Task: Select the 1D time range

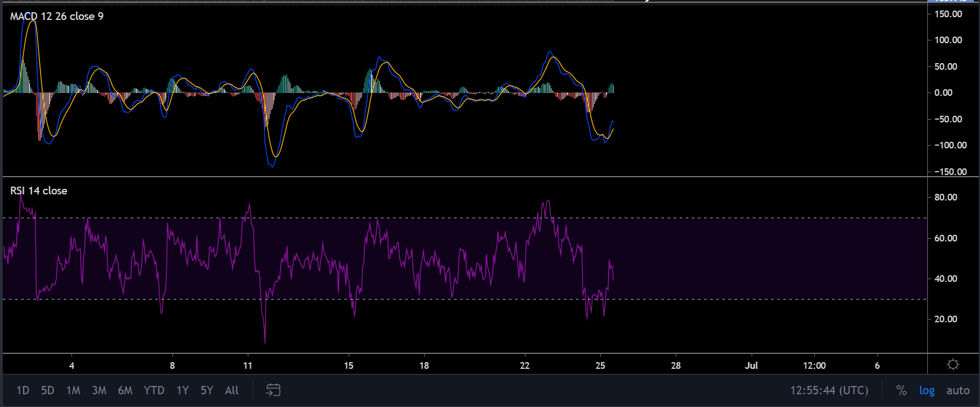Action: click(23, 390)
